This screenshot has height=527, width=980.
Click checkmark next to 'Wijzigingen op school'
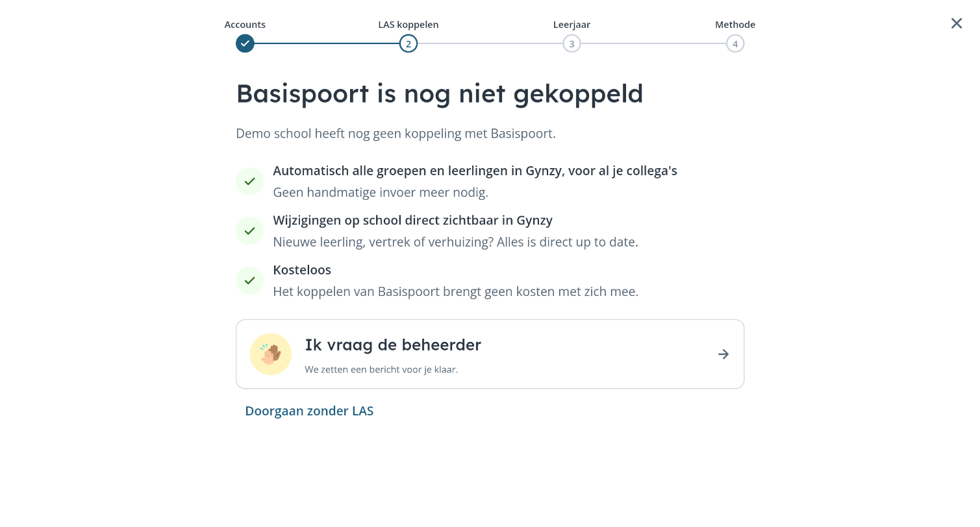(249, 231)
